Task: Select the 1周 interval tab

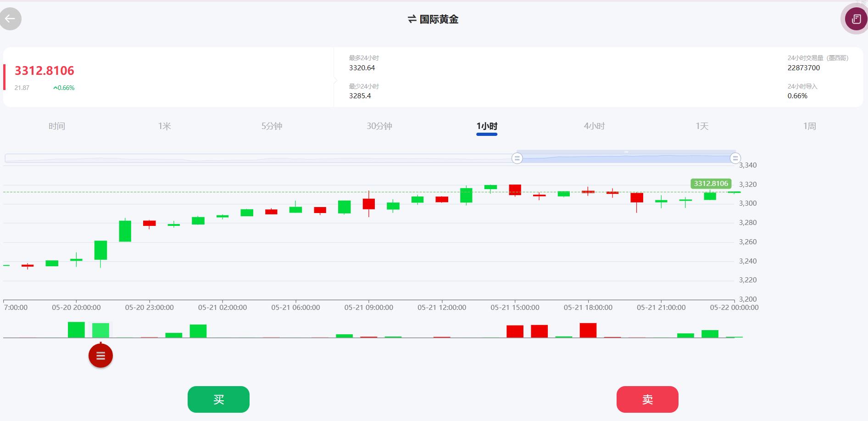Action: point(809,126)
